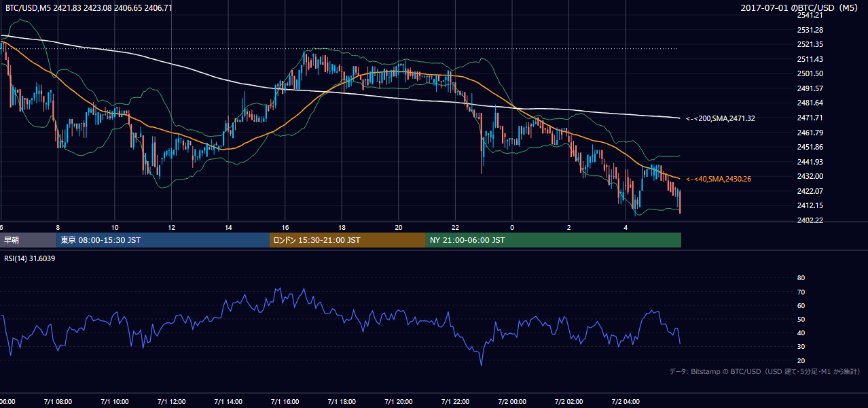Click hour label 18 under the price chart
Screen dimensions: 868x408
[342, 227]
